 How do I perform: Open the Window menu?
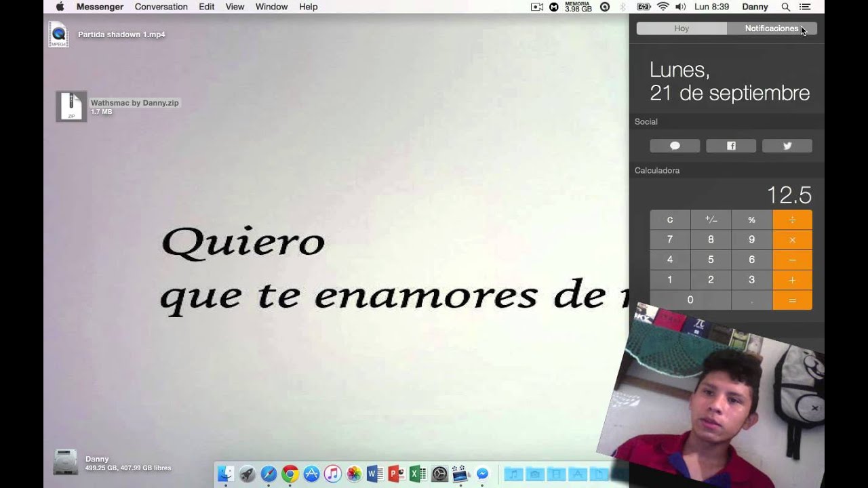(271, 7)
